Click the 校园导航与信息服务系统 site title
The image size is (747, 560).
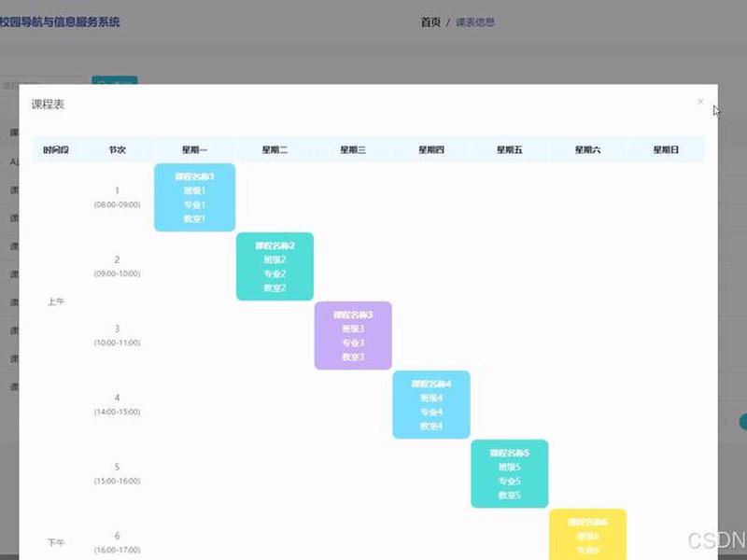click(x=60, y=21)
